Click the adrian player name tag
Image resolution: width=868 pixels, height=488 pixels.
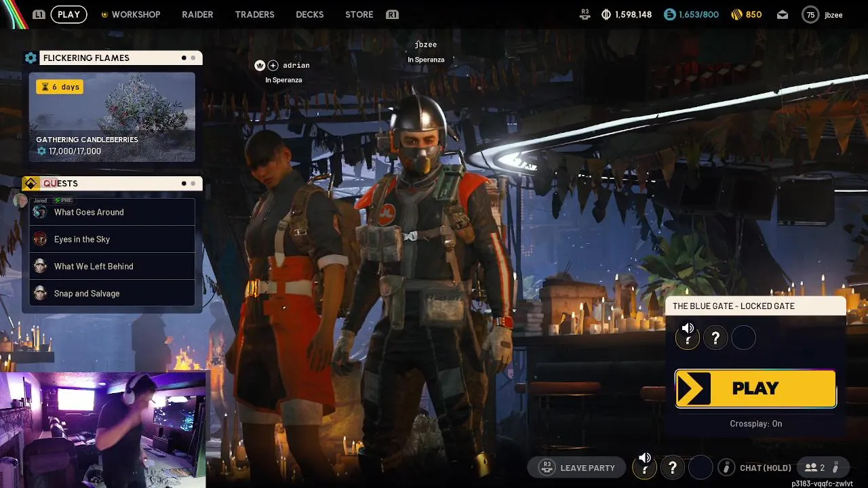(296, 66)
